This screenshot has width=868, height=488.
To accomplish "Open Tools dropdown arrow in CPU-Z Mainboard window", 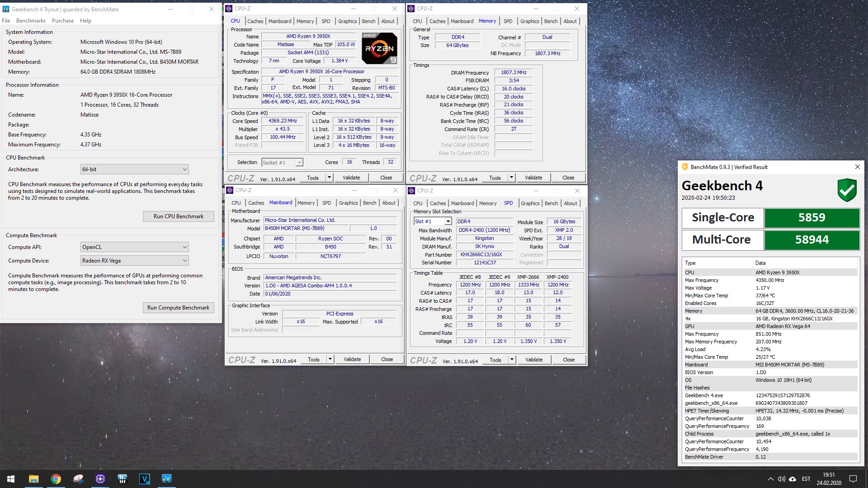I will (x=330, y=359).
